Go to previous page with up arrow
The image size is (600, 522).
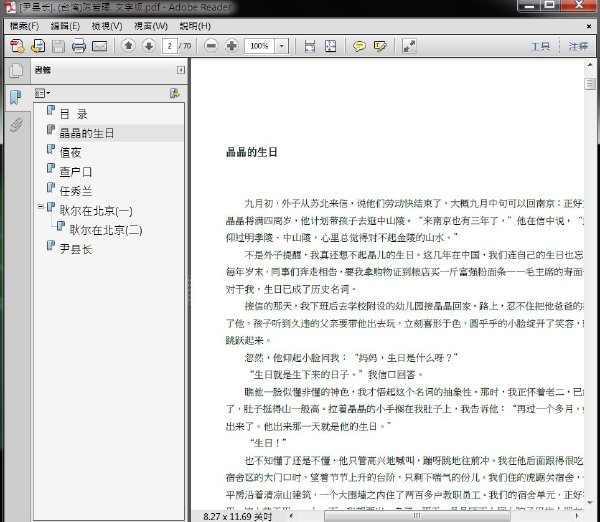coord(129,46)
